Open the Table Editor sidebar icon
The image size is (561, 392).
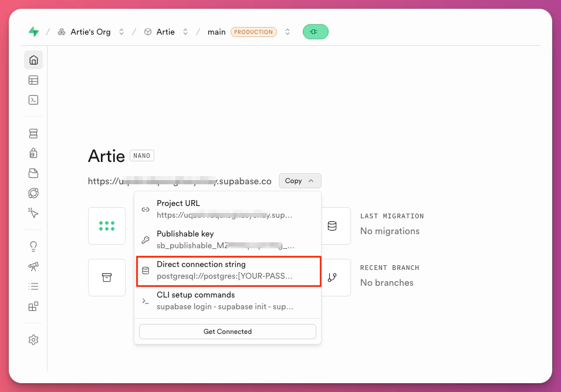[33, 80]
